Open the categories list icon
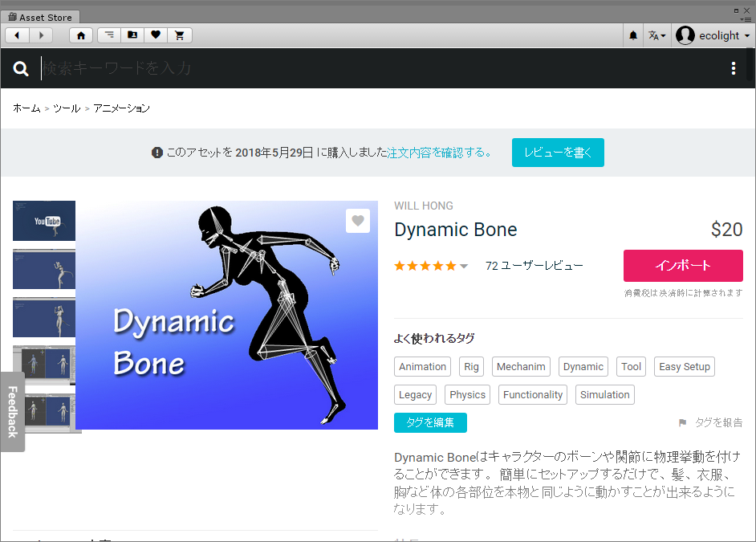Screen dimensions: 756x542 coord(109,35)
